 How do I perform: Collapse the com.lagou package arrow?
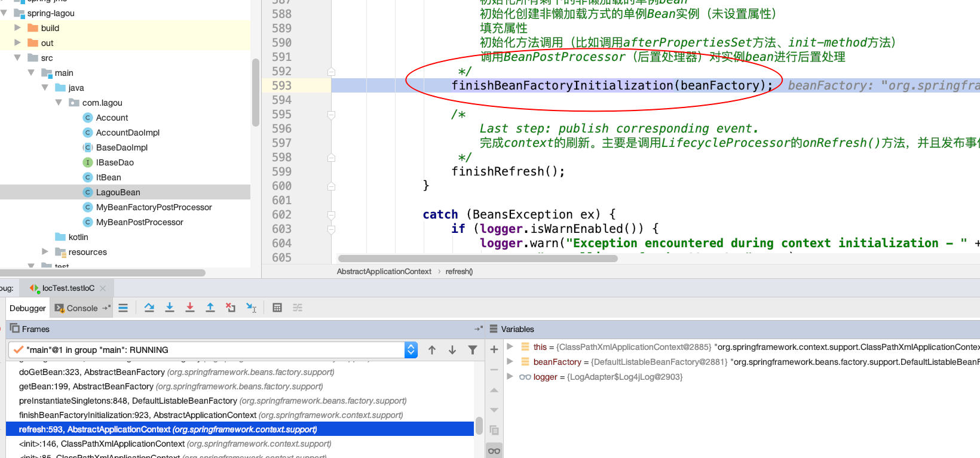(59, 102)
